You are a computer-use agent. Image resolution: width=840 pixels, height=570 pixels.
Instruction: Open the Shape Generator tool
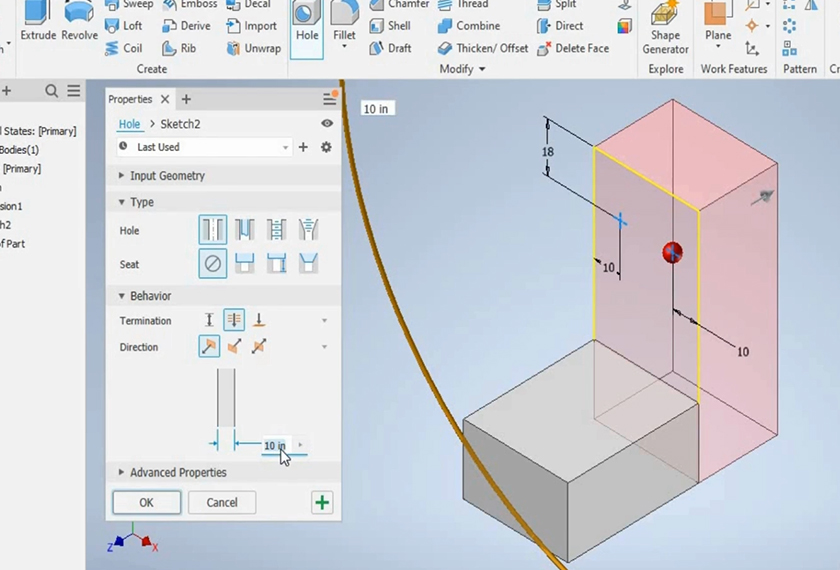click(665, 28)
